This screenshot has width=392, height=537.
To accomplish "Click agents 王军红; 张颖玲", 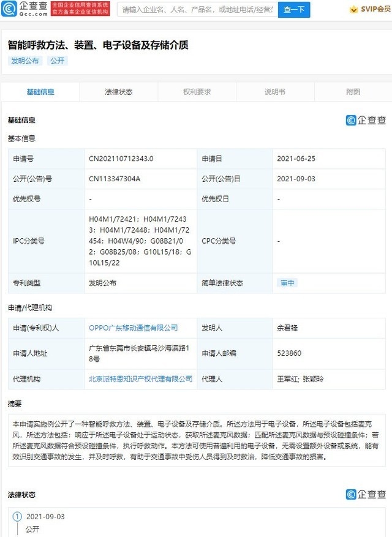I will (300, 379).
